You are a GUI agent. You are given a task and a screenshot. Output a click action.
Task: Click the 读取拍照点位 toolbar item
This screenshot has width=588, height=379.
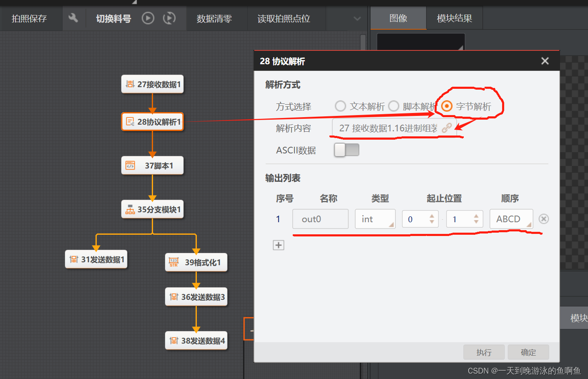point(284,18)
